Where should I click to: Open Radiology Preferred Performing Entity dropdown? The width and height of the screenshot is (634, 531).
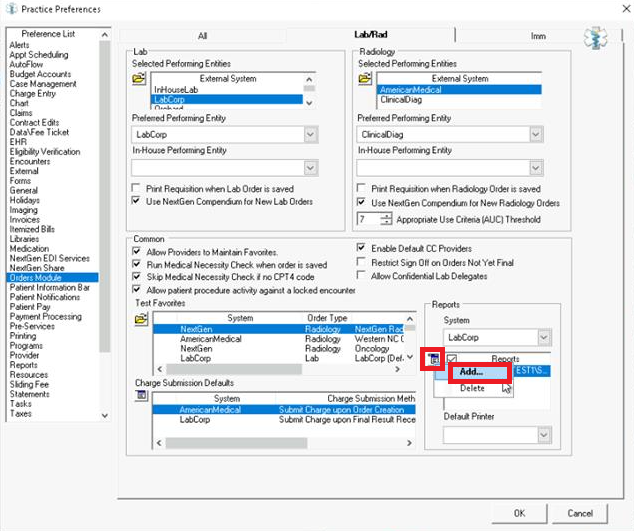(x=536, y=135)
